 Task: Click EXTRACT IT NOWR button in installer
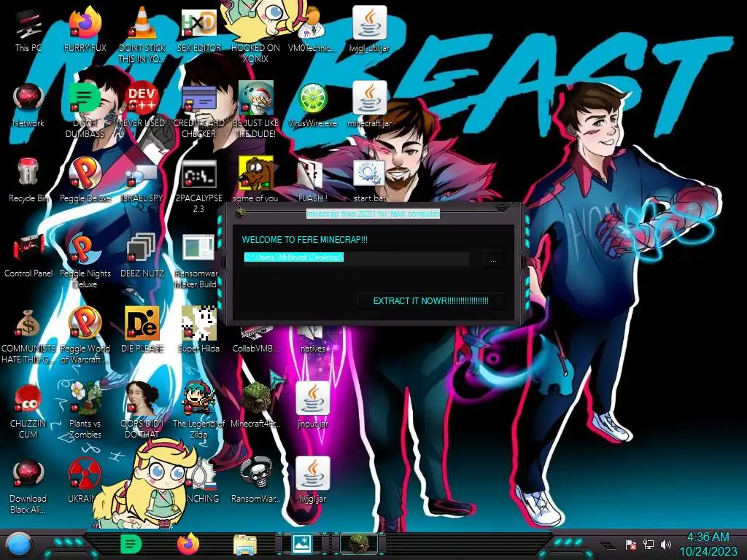coord(430,301)
